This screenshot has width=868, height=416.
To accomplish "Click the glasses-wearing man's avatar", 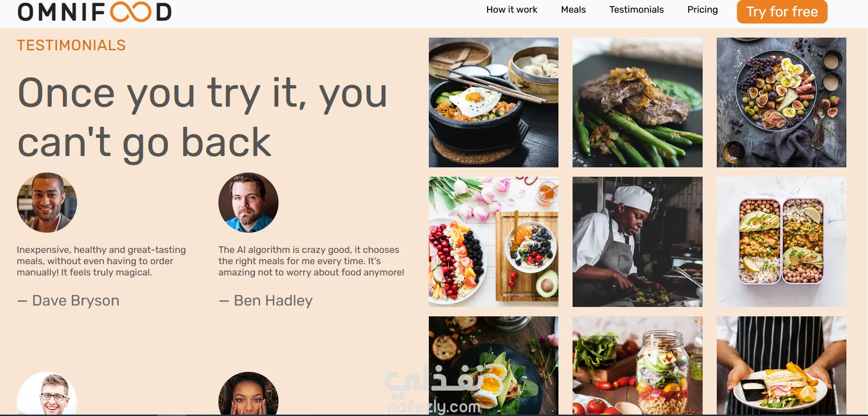I will [47, 394].
